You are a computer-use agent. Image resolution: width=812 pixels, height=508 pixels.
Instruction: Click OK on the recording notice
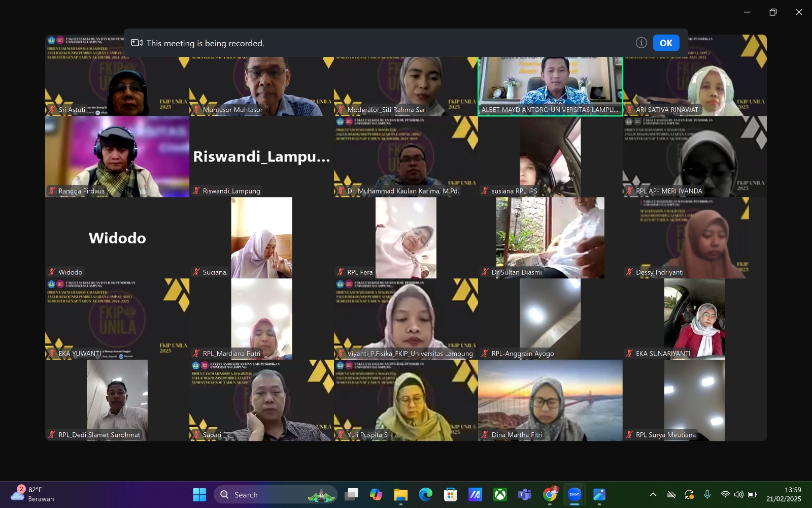point(666,43)
